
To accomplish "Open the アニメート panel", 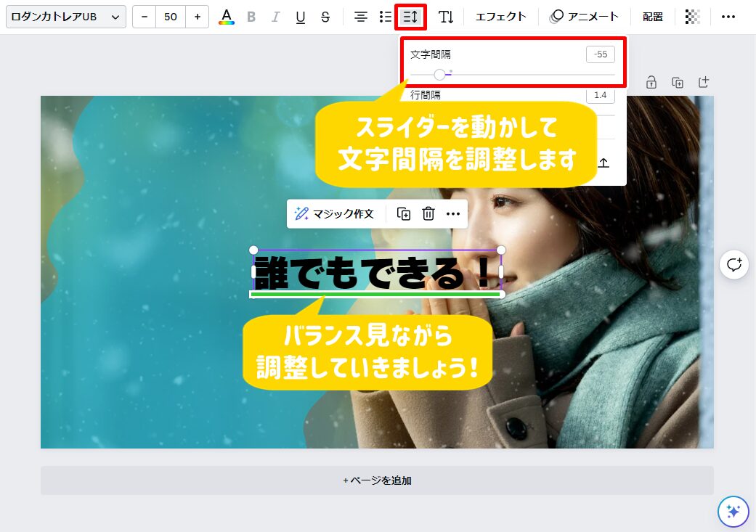I will click(585, 17).
